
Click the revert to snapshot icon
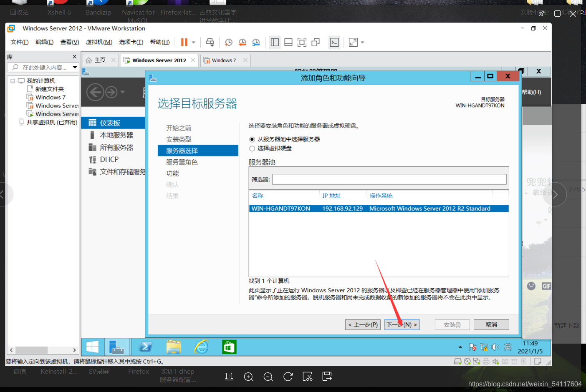coord(242,42)
